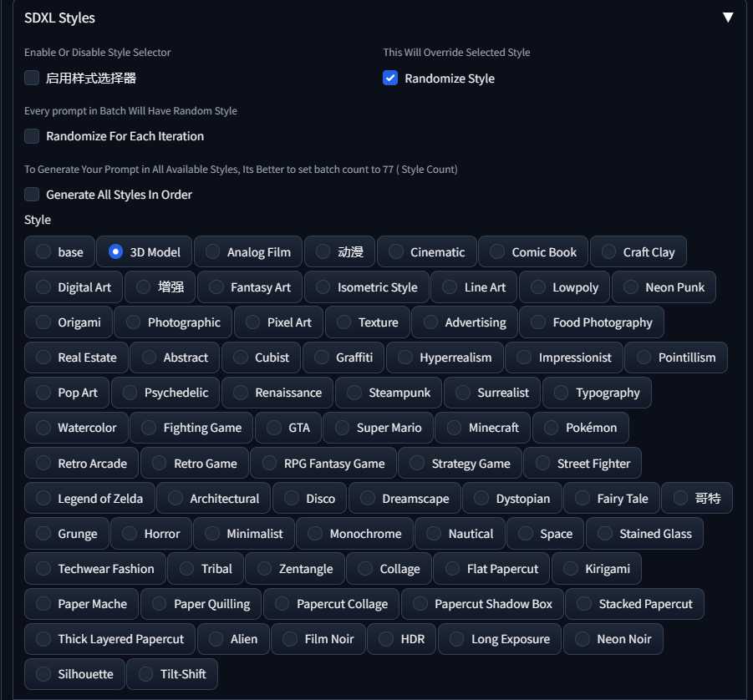Choose the Tilt-Shift style
The height and width of the screenshot is (700, 753).
(146, 673)
